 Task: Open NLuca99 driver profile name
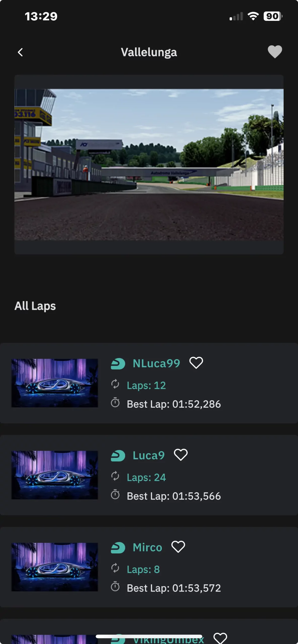coord(156,363)
